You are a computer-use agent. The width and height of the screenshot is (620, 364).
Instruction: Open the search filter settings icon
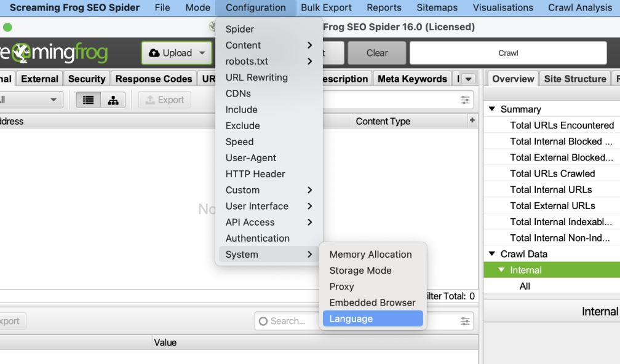pos(465,100)
